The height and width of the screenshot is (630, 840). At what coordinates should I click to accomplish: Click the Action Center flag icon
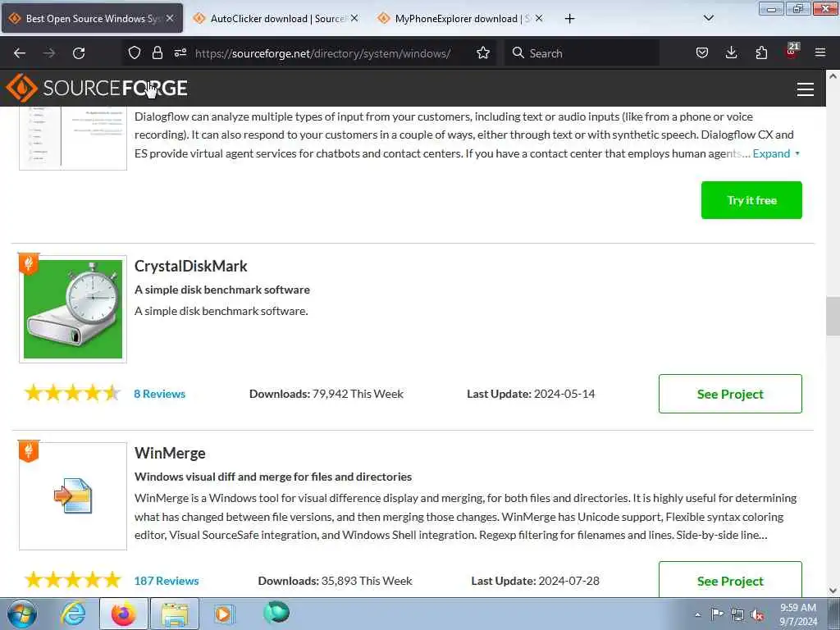coord(717,614)
